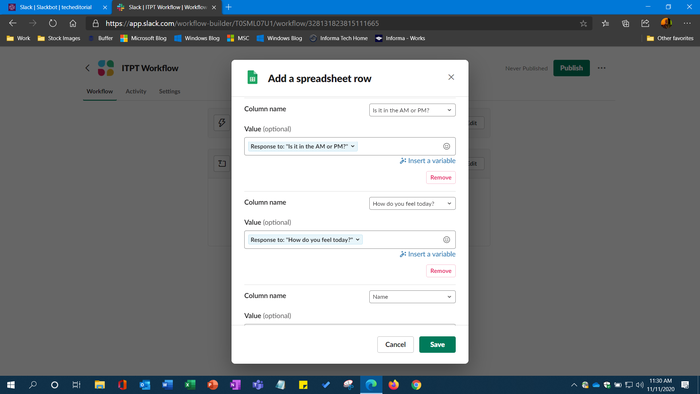The height and width of the screenshot is (394, 700).
Task: Open Windows search from taskbar
Action: [33, 385]
